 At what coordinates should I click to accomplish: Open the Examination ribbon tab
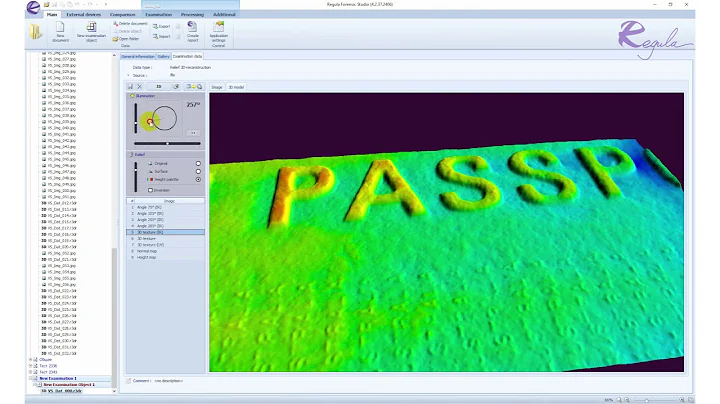(x=158, y=15)
